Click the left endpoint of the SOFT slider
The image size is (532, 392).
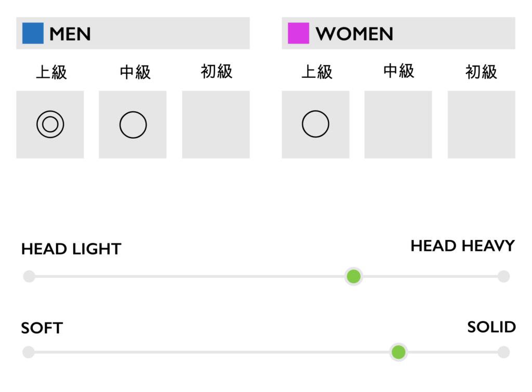[x=29, y=353]
